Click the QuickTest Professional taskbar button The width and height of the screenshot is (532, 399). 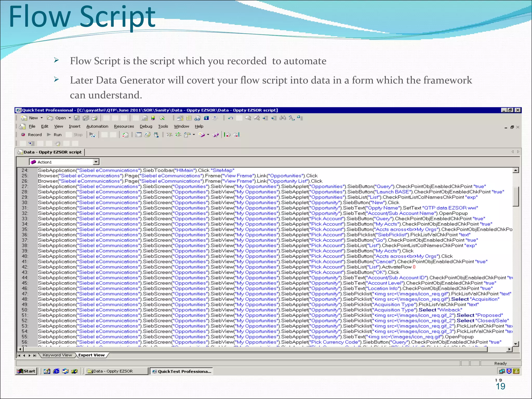[x=181, y=371]
